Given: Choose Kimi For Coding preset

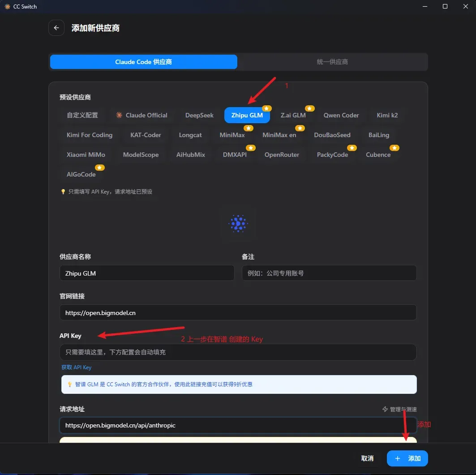Looking at the screenshot, I should [90, 135].
